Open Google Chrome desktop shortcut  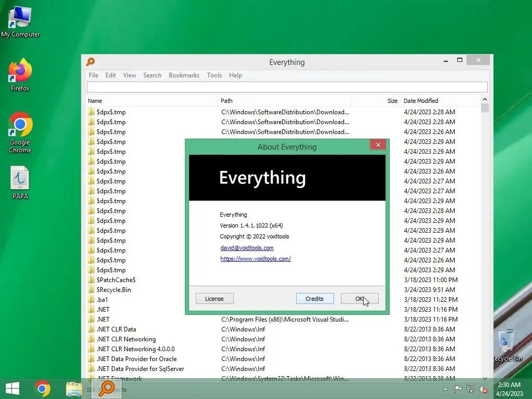[20, 132]
